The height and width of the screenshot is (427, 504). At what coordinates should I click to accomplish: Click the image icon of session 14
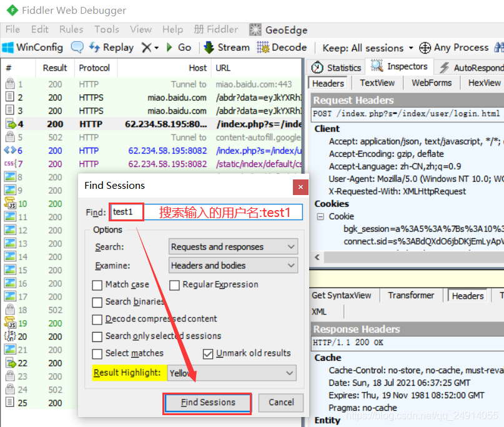click(x=10, y=256)
